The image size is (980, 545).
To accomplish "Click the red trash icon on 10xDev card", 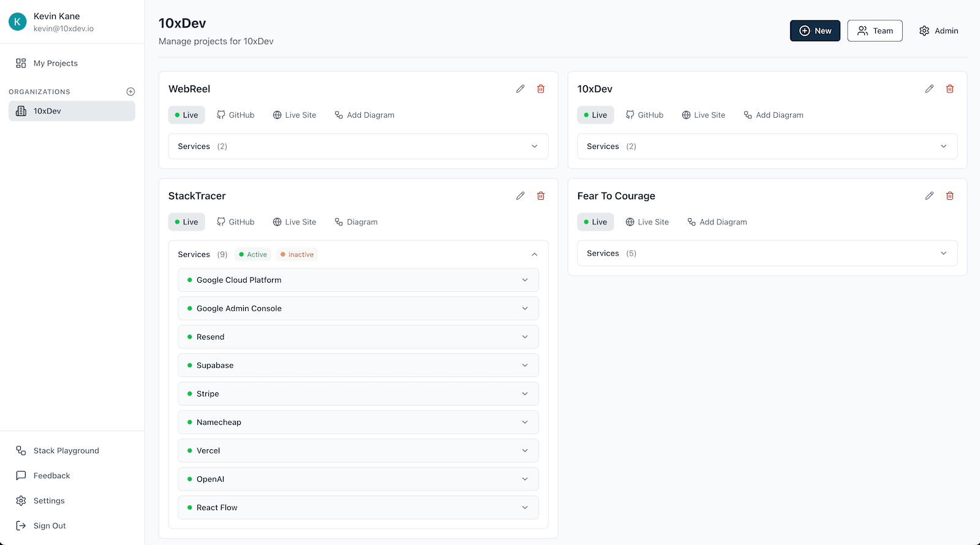I will 950,89.
